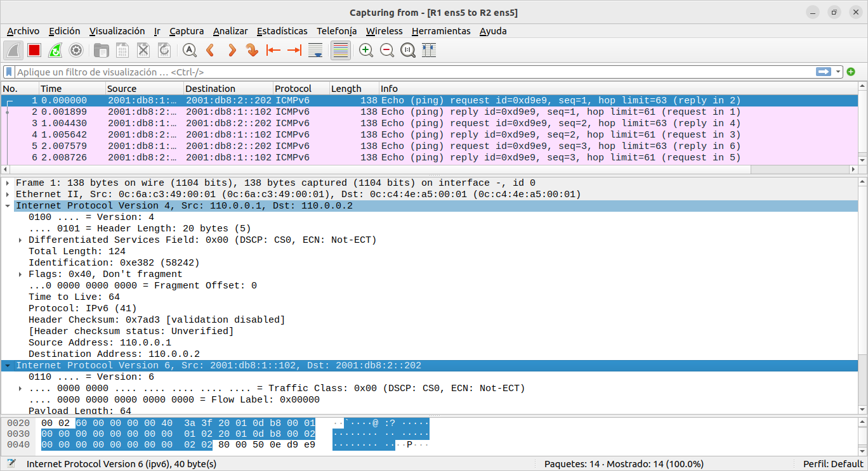
Task: Toggle auto-scroll during live capture
Action: (x=315, y=50)
